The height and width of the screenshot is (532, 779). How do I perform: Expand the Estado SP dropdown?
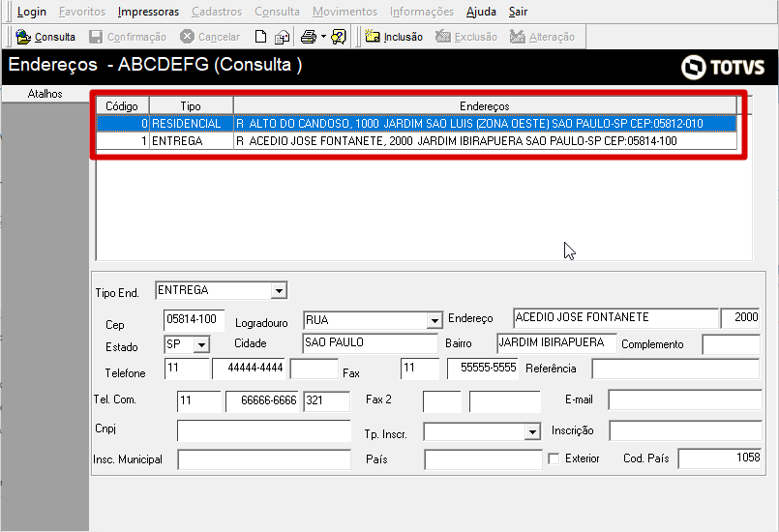click(x=201, y=344)
